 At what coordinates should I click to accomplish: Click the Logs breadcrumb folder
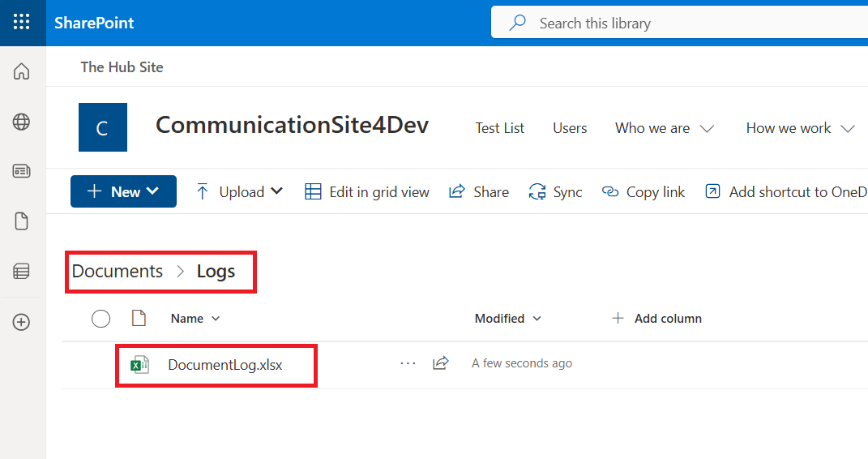click(x=216, y=272)
